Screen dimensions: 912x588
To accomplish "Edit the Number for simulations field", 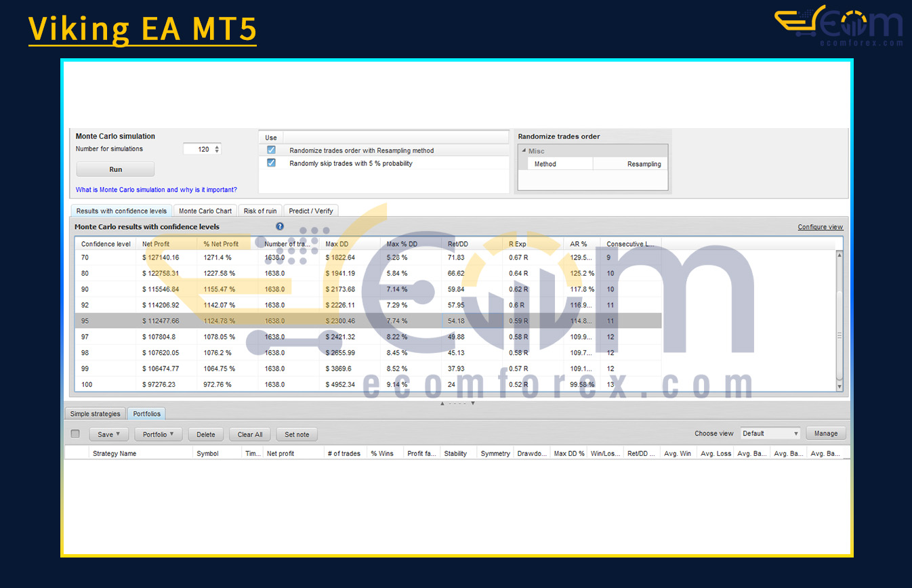I will pos(198,149).
